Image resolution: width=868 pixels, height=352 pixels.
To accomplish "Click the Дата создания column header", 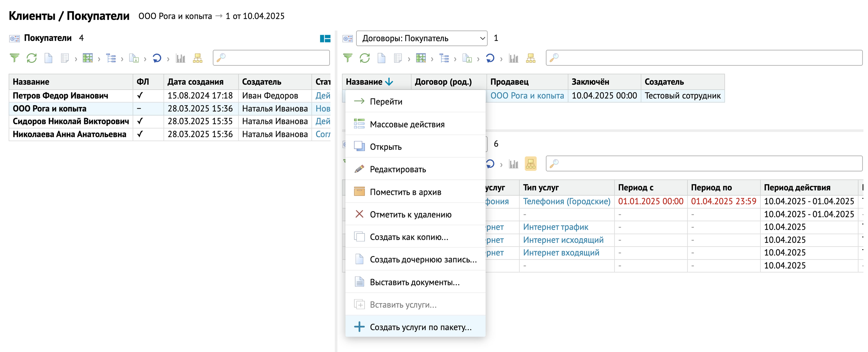I will coord(201,82).
